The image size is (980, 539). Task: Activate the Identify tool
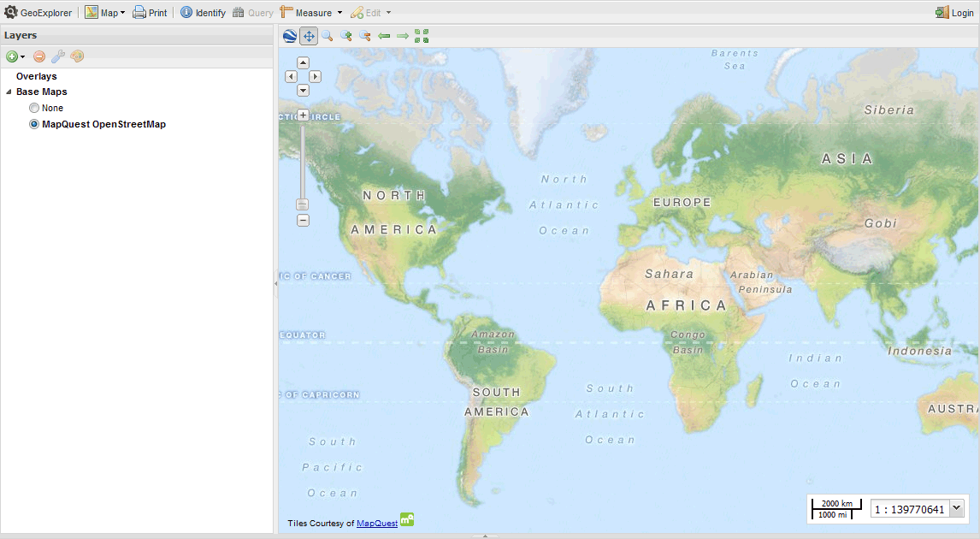(x=203, y=12)
